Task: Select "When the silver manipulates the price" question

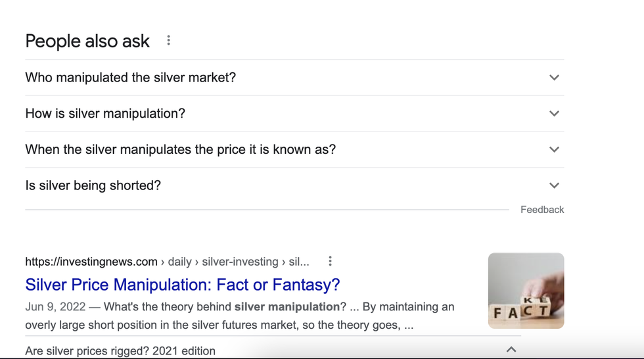Action: pyautogui.click(x=180, y=149)
